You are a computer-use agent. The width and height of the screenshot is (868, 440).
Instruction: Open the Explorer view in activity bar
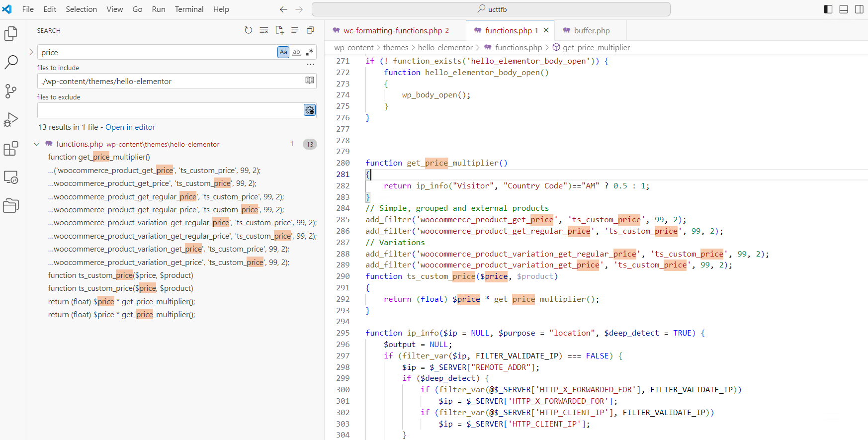tap(11, 33)
